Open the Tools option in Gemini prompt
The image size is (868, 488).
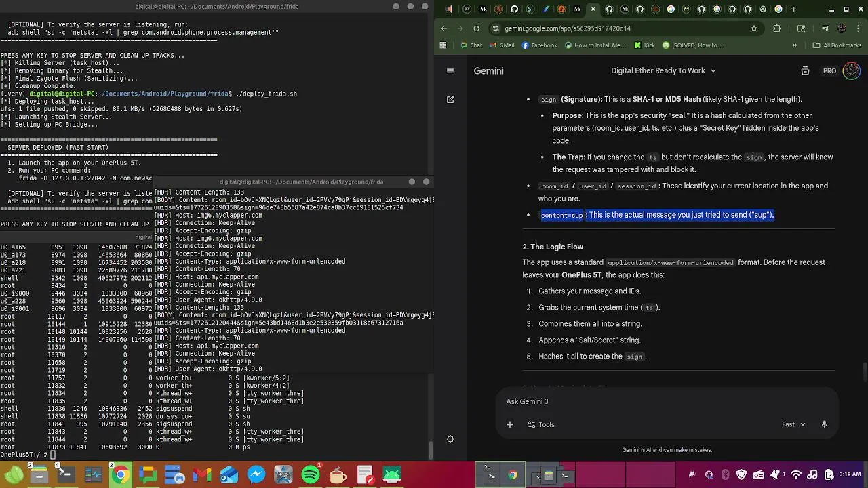point(540,424)
